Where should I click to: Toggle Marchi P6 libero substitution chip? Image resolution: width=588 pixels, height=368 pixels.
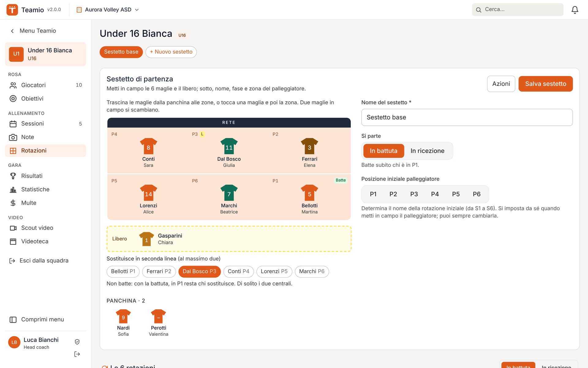click(x=312, y=271)
